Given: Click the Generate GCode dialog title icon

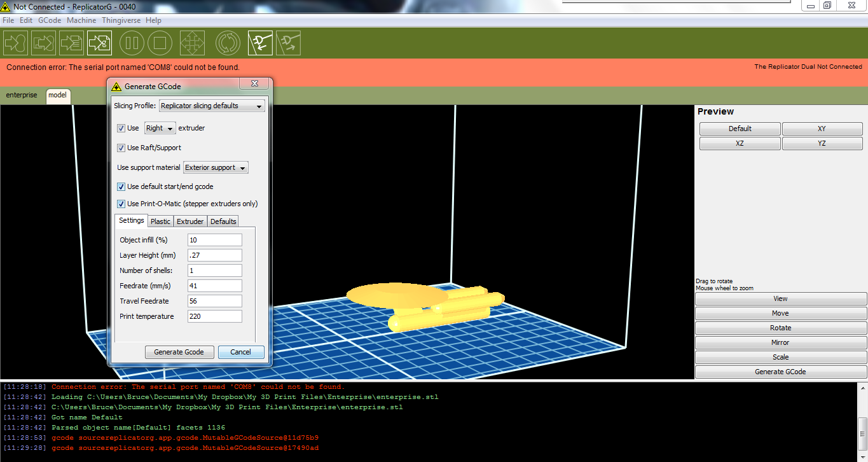Looking at the screenshot, I should pyautogui.click(x=116, y=87).
